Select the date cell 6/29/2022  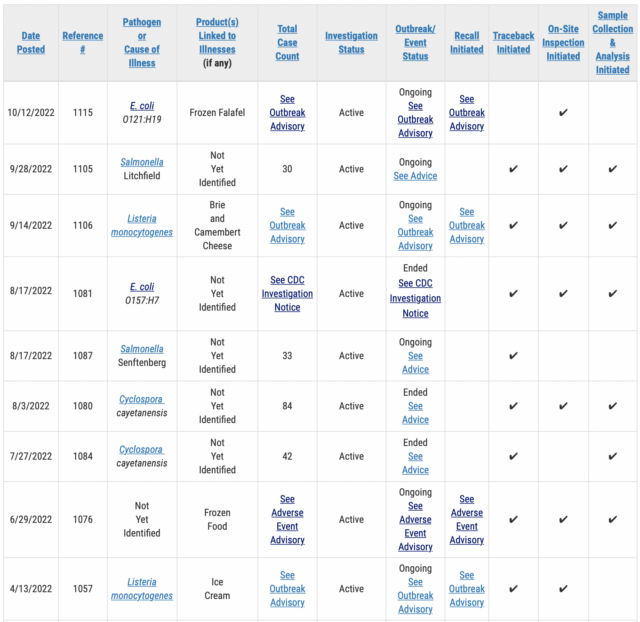31,520
